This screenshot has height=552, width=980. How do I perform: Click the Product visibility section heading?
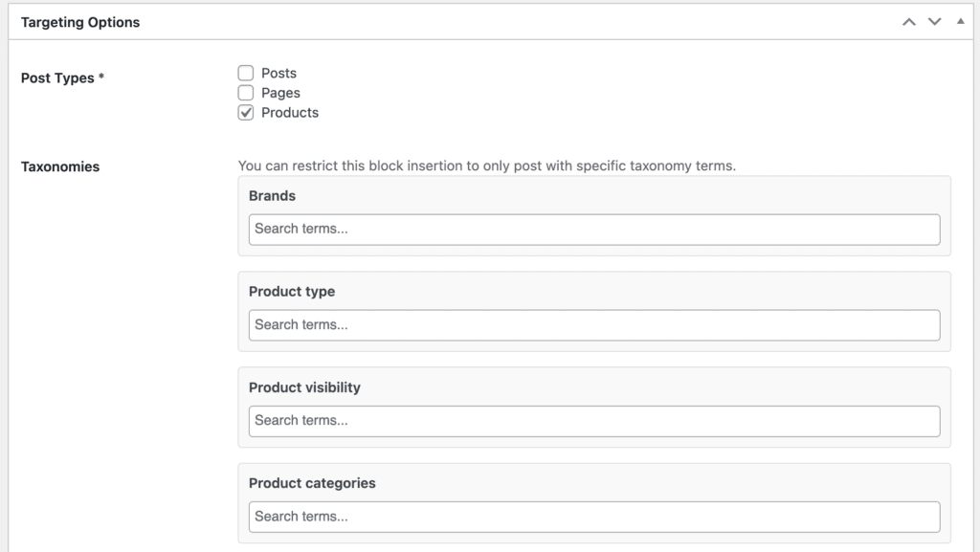point(303,387)
